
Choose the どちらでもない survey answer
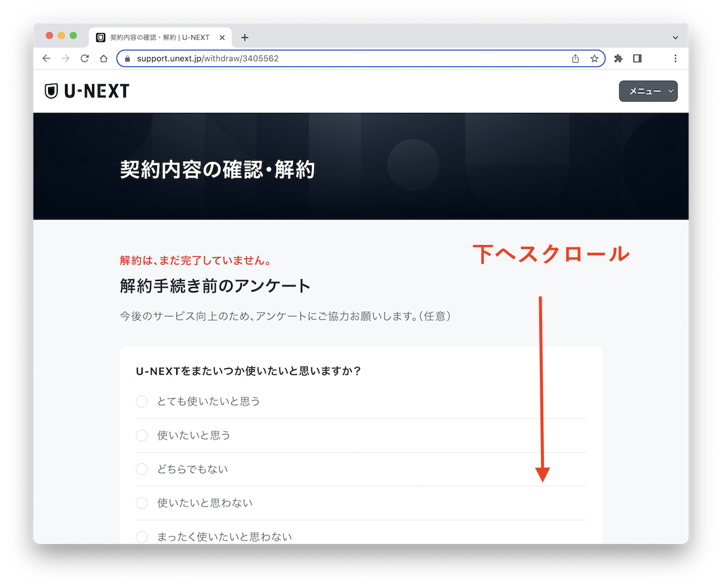[141, 469]
